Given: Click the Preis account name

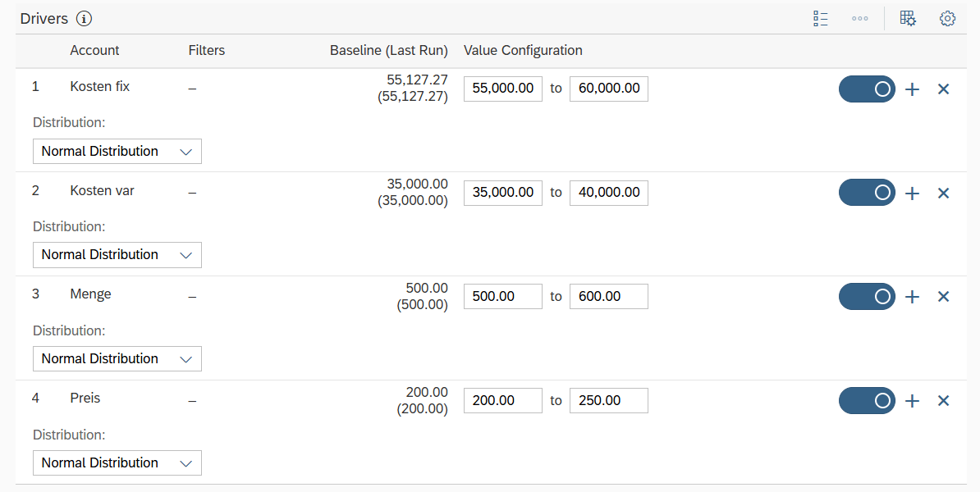Looking at the screenshot, I should pos(85,398).
